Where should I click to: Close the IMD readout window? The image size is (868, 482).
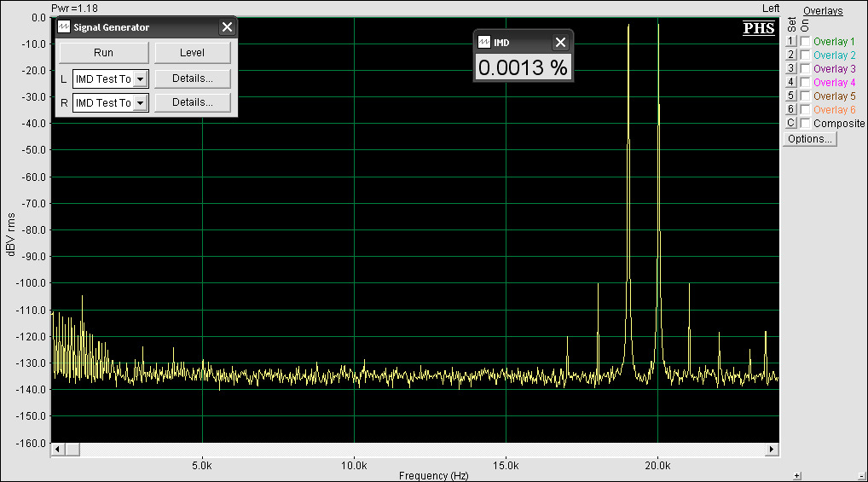click(560, 43)
